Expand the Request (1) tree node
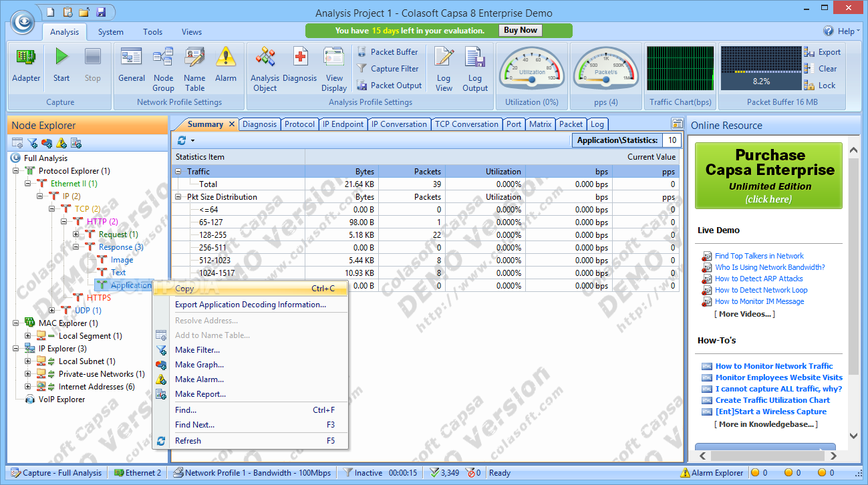868x485 pixels. coord(76,234)
